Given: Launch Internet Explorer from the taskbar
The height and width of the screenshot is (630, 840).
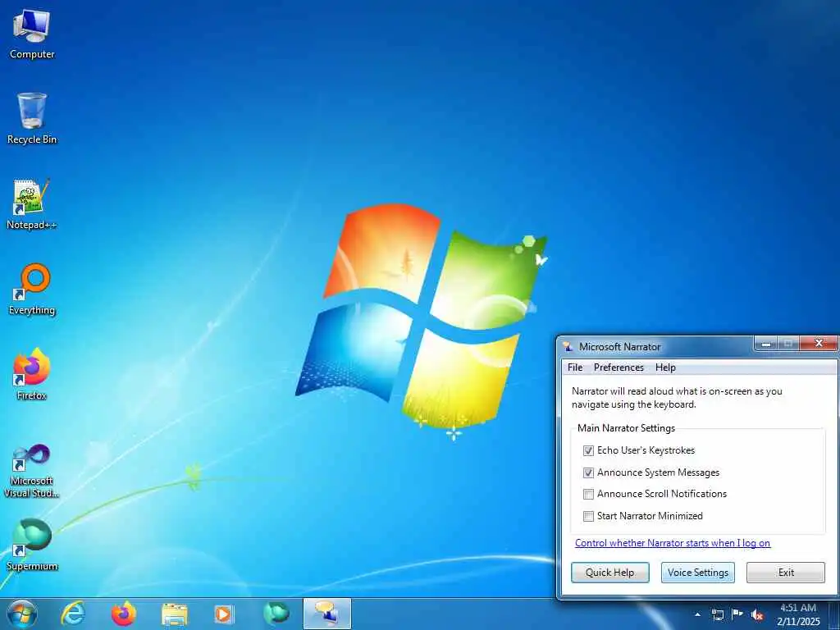Looking at the screenshot, I should tap(73, 614).
